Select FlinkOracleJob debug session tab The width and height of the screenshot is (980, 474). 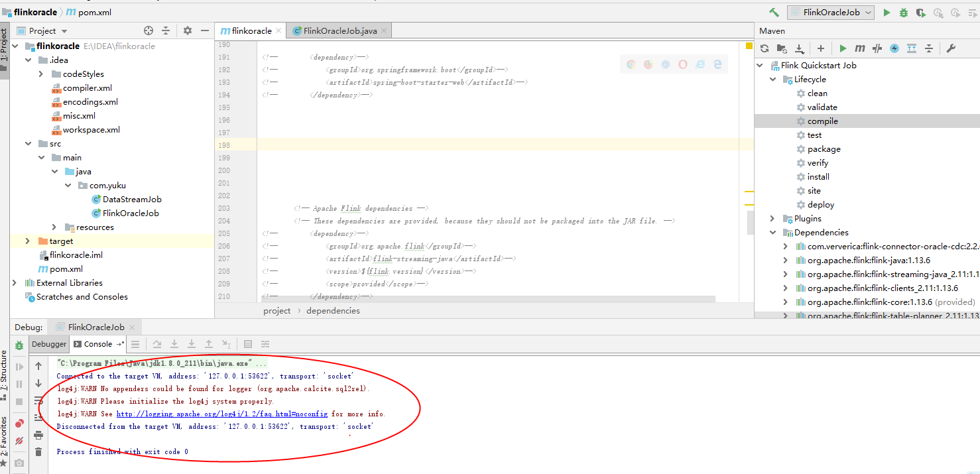(x=95, y=327)
